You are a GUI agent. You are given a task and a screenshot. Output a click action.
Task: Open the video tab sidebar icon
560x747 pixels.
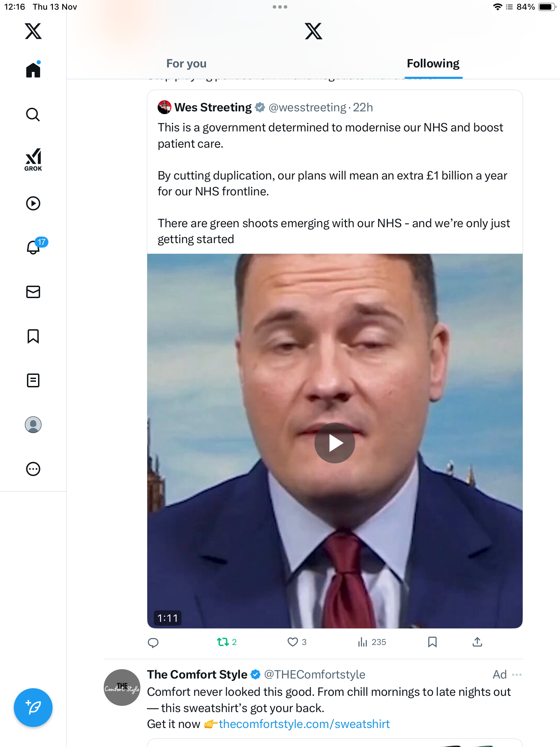(33, 203)
